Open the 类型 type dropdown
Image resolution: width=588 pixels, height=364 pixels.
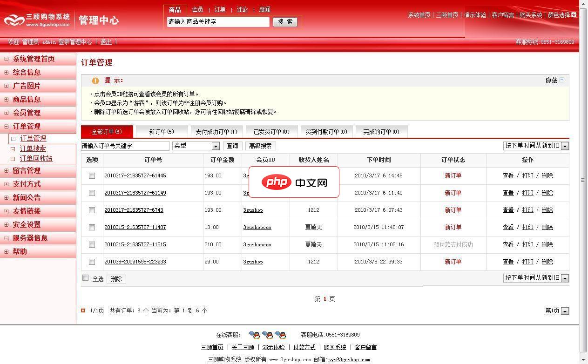tap(215, 146)
